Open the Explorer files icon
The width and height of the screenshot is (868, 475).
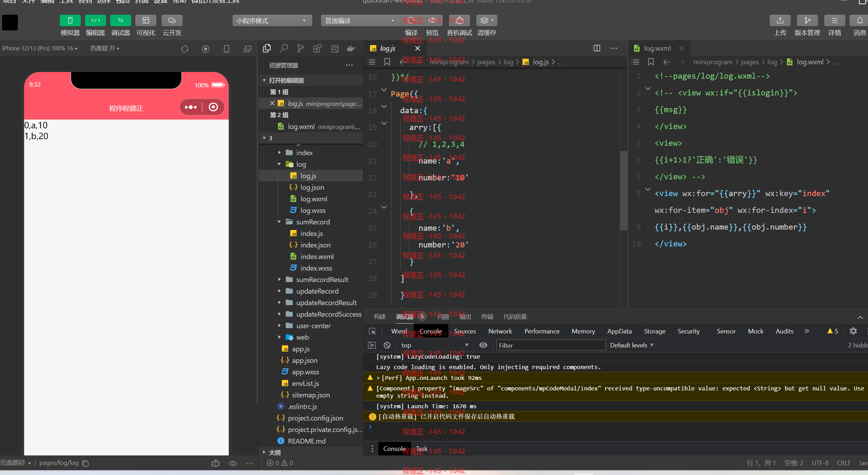click(267, 48)
